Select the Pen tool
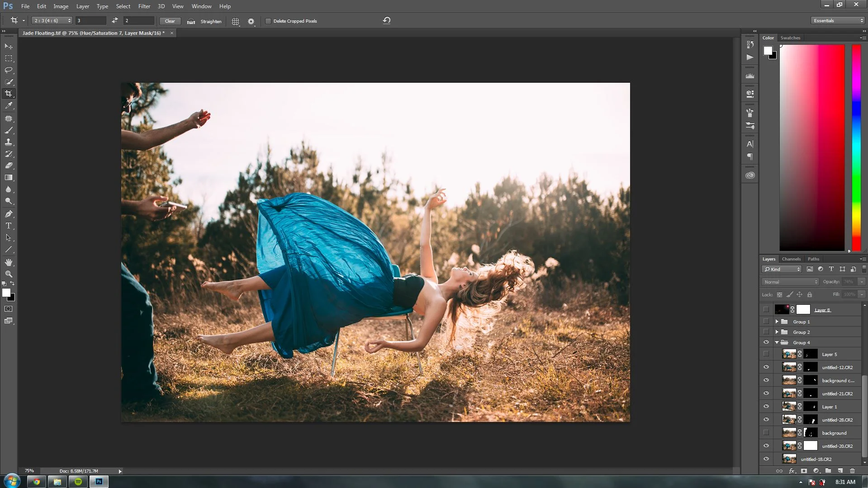Image resolution: width=868 pixels, height=488 pixels. tap(9, 214)
